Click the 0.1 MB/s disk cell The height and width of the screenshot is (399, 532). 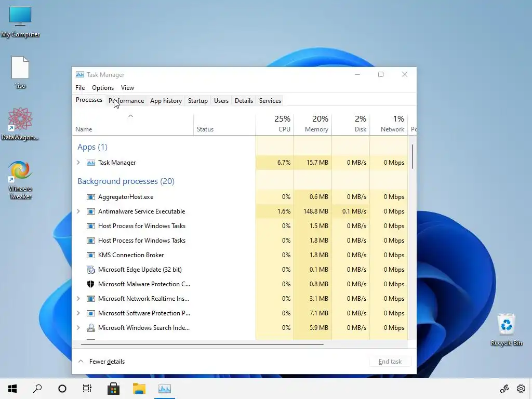[351, 211]
